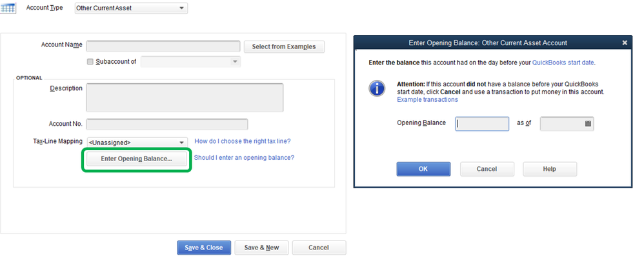Click the Account Name text field
This screenshot has height=265, width=644.
click(x=163, y=46)
